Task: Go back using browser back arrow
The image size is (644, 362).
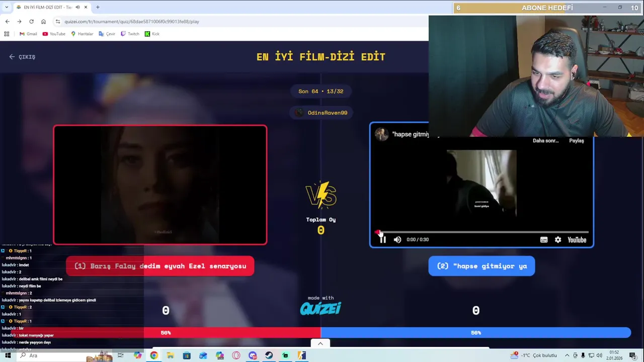Action: [7, 22]
